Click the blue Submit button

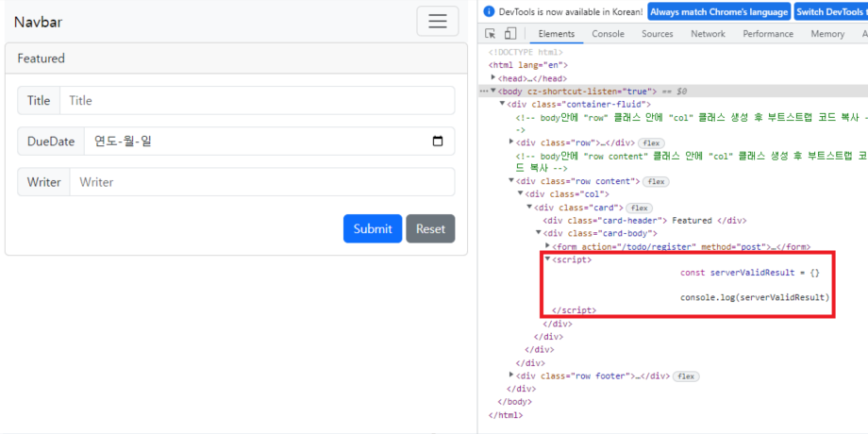point(373,228)
